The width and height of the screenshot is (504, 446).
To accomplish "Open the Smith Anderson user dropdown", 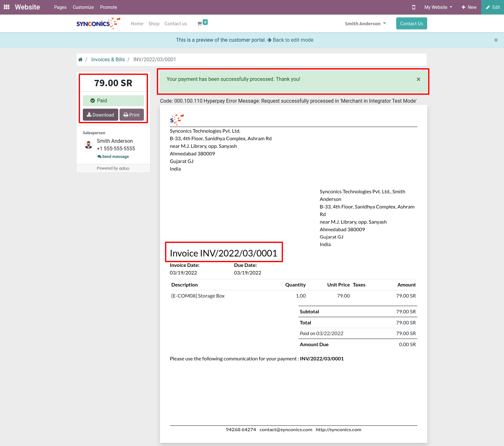I will 365,24.
